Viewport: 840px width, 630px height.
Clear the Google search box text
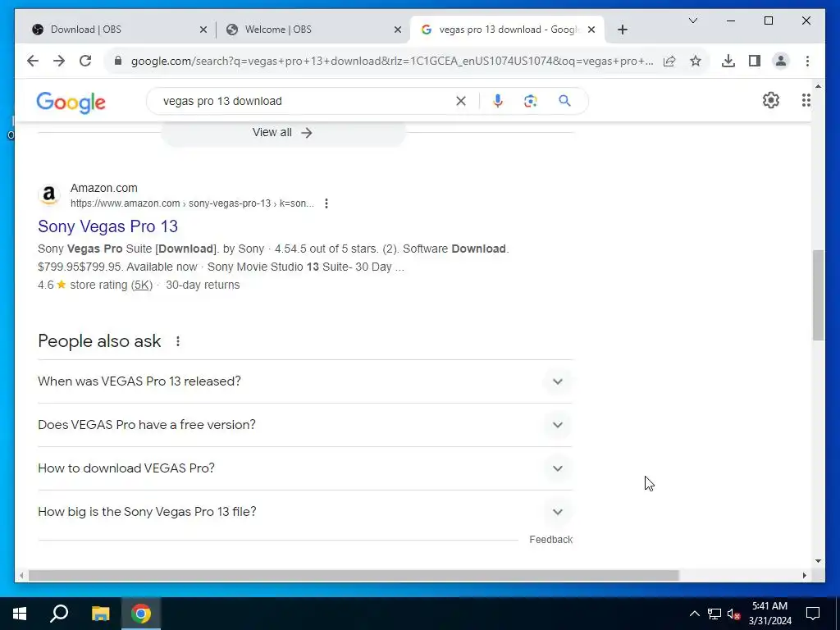[461, 101]
